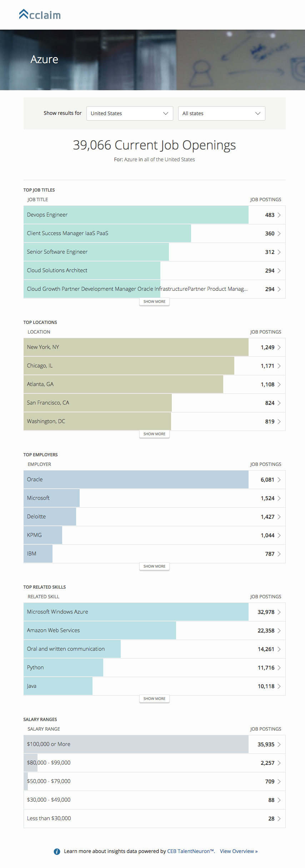Image resolution: width=305 pixels, height=868 pixels.
Task: Select Chicago, IL location
Action: [x=40, y=366]
